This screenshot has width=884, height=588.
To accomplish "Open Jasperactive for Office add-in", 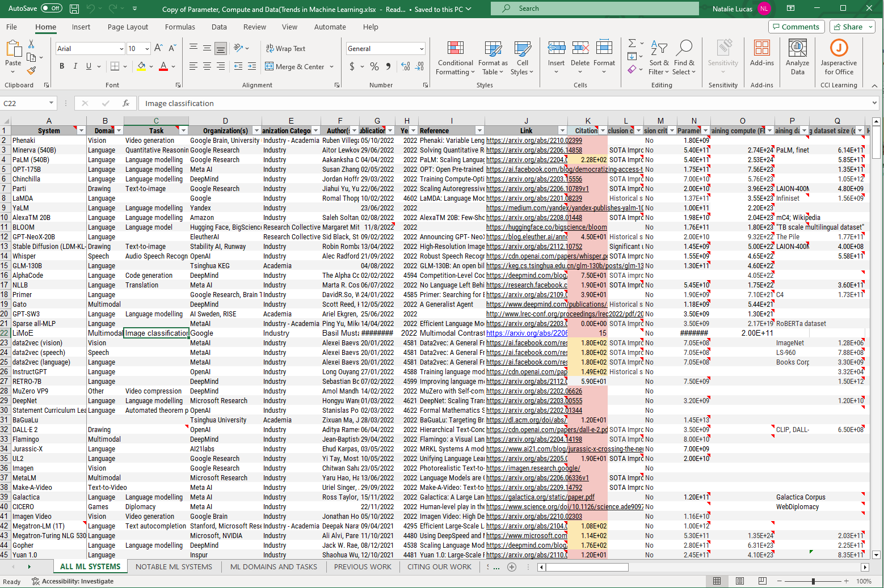I will [839, 57].
